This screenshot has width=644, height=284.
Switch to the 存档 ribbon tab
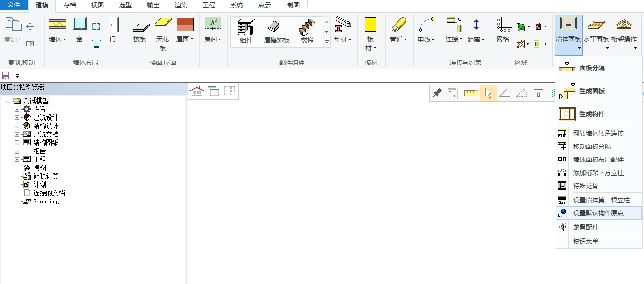tap(70, 5)
